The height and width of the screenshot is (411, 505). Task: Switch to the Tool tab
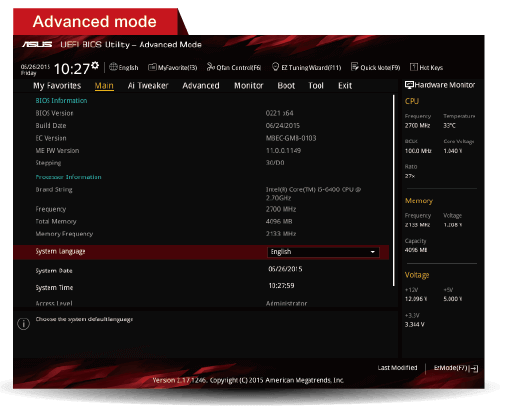pyautogui.click(x=316, y=86)
